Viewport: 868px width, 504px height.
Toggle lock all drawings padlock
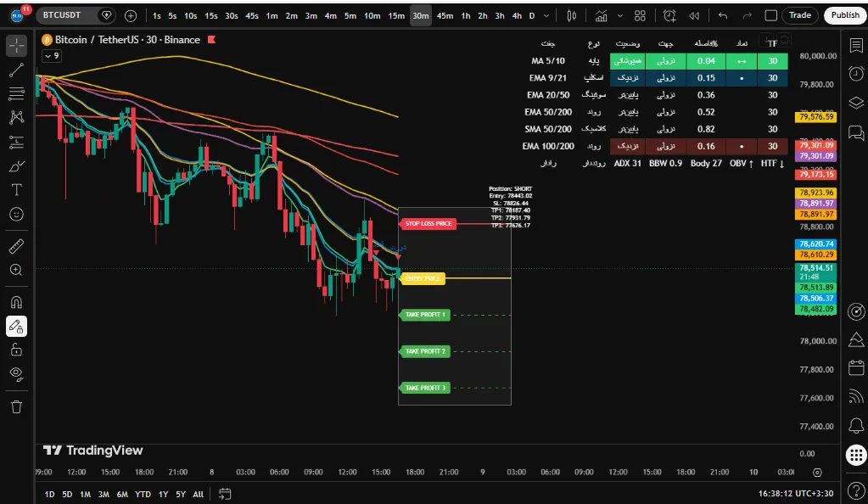(17, 350)
